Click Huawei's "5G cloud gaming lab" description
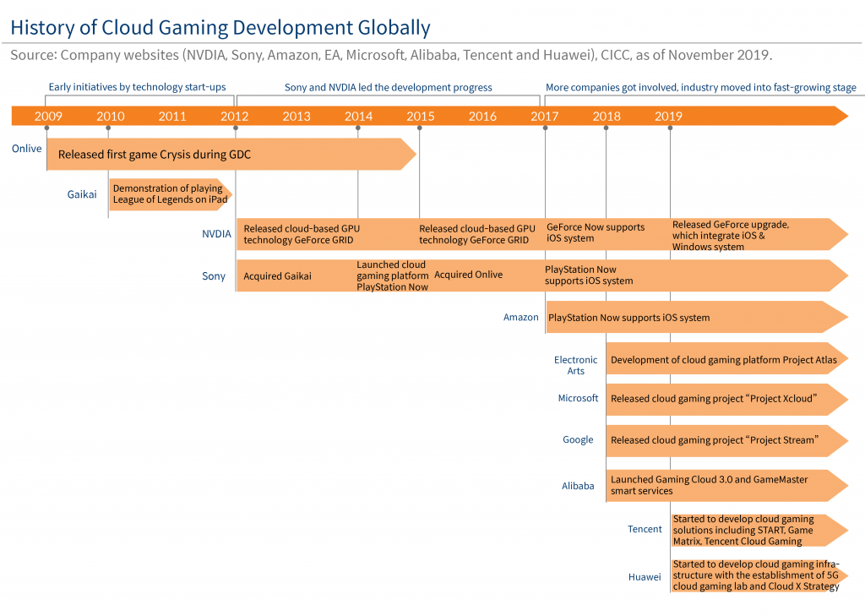Screen dimensions: 865x616 [x=756, y=575]
